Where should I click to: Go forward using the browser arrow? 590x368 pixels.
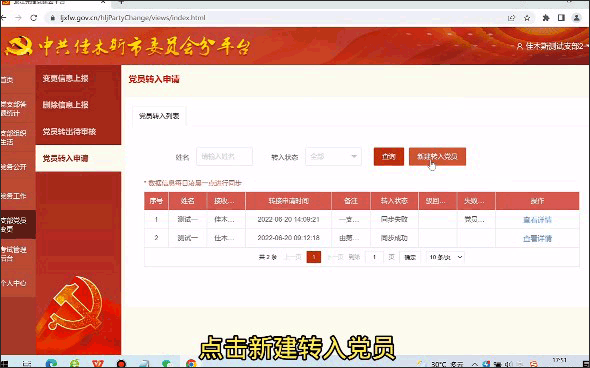click(x=18, y=18)
